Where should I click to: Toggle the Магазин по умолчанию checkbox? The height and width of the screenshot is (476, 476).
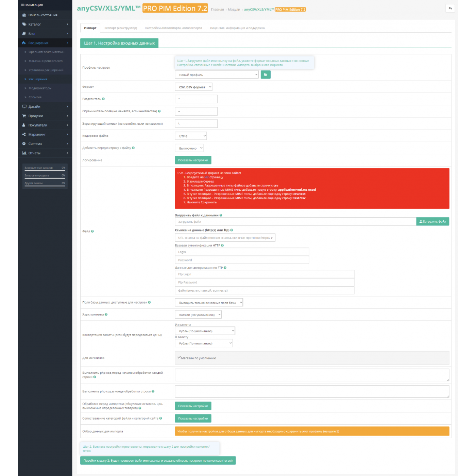[x=179, y=358]
